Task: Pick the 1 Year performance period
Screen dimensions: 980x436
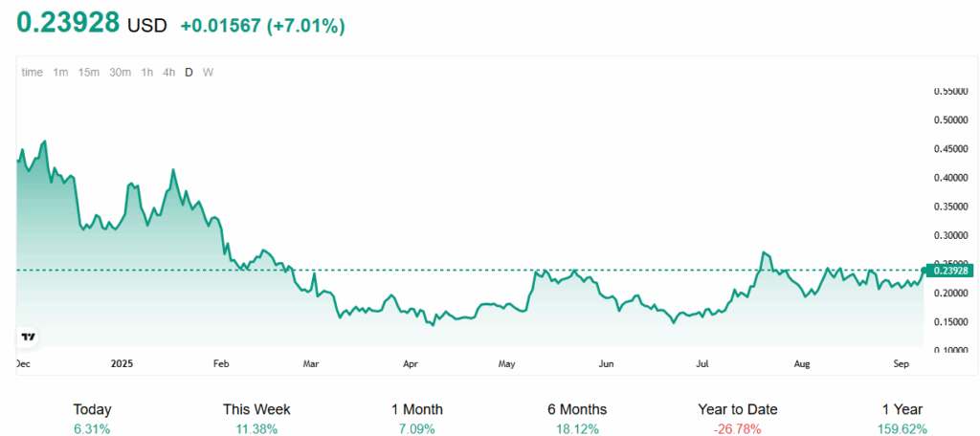Action: (x=902, y=418)
